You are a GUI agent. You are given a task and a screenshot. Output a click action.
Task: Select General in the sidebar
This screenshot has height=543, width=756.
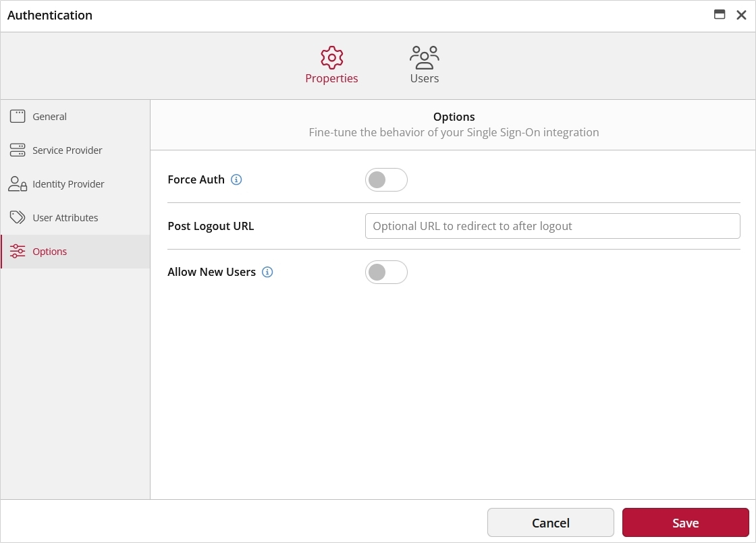point(49,116)
